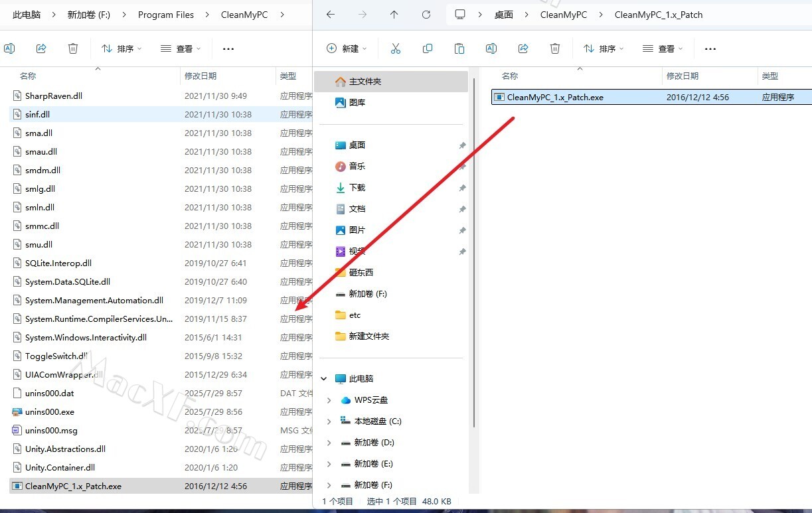Select unins000.msg file
The image size is (812, 513).
point(161,431)
